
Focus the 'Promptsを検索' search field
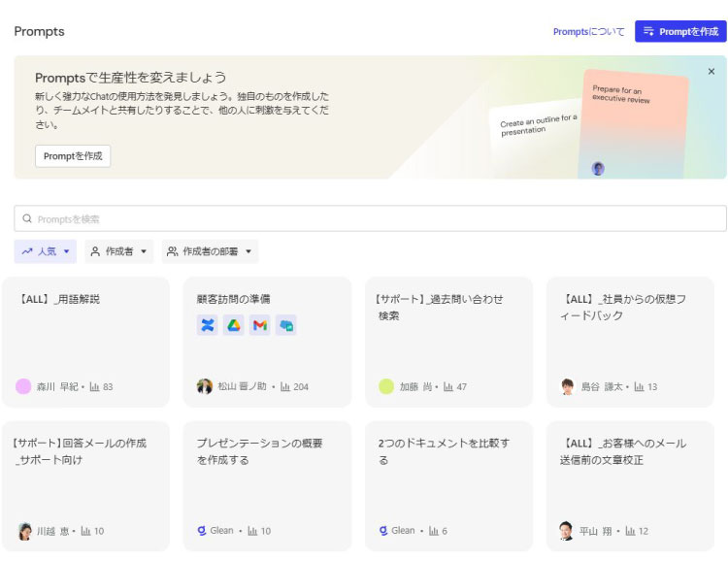coord(370,218)
